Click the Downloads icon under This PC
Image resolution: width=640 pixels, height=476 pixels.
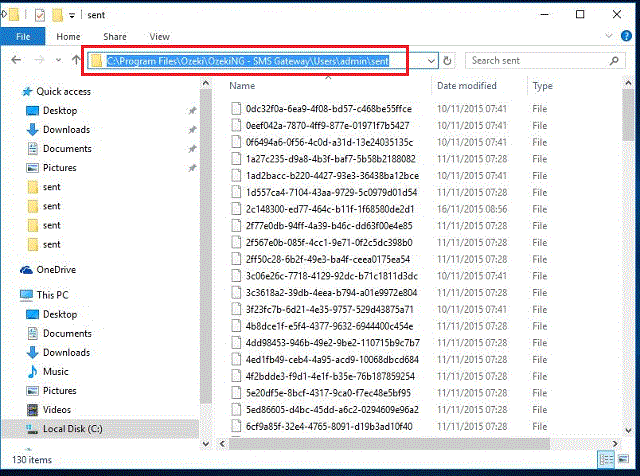coord(32,353)
